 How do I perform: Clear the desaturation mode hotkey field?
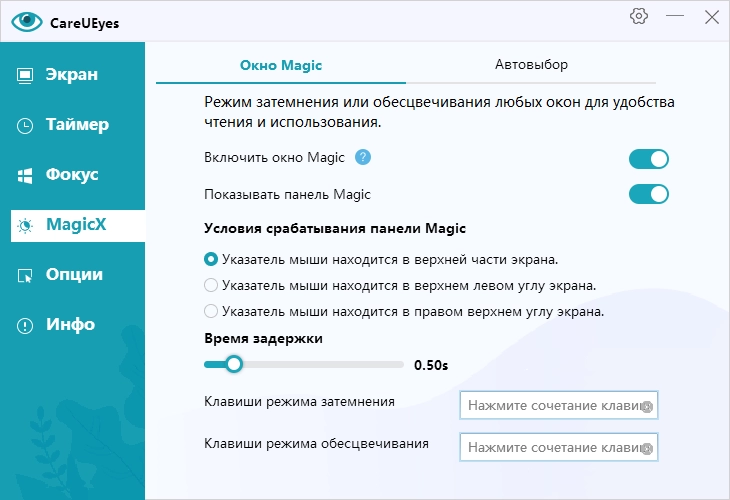[x=648, y=448]
